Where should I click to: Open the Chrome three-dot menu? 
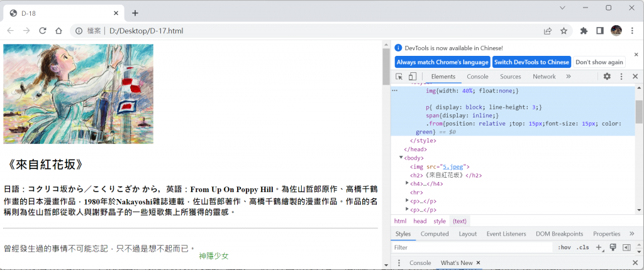tap(632, 31)
